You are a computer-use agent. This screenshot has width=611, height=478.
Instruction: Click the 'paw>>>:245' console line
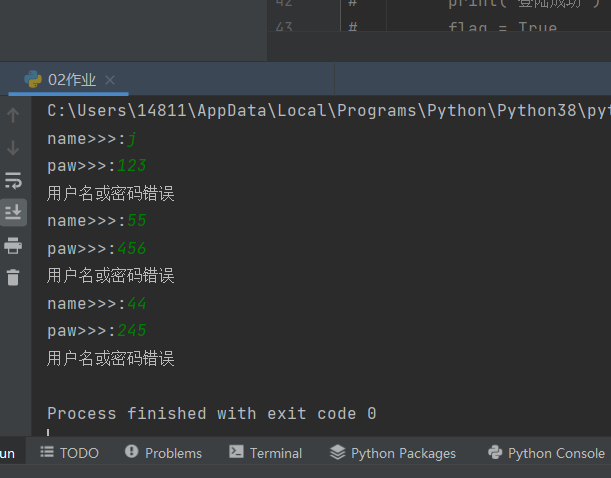point(97,331)
